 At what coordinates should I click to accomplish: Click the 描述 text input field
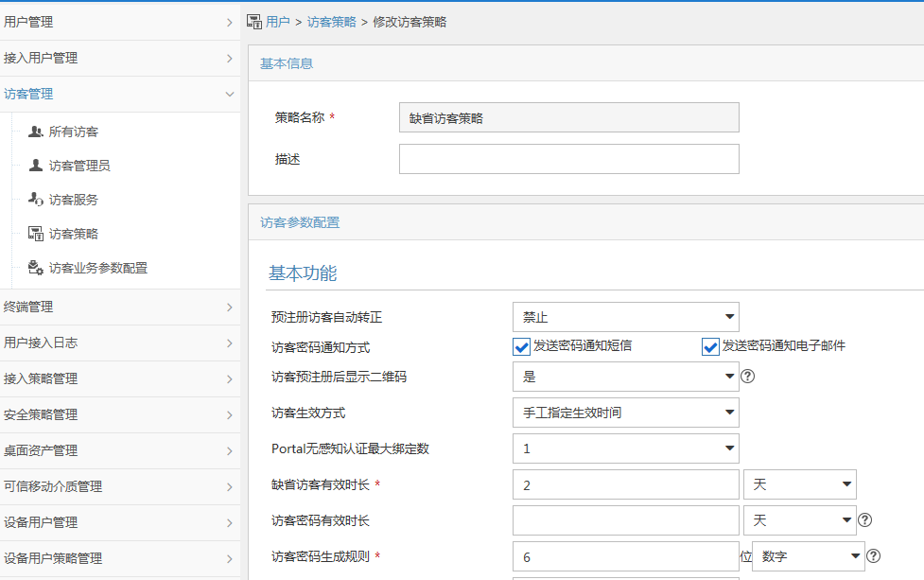(568, 160)
